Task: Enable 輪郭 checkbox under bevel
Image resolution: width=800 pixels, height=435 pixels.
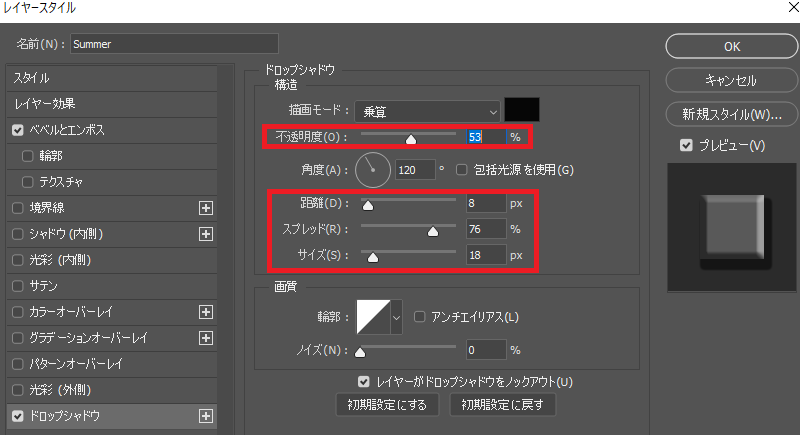Action: [x=28, y=156]
